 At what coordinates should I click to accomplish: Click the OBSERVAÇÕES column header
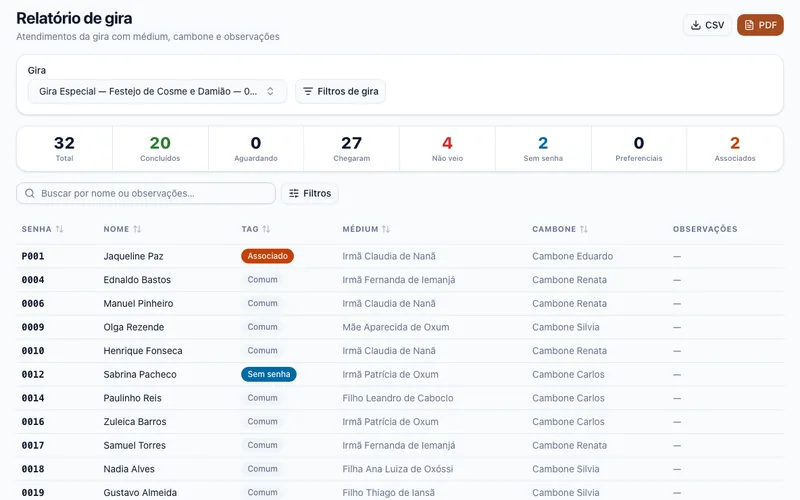click(705, 229)
